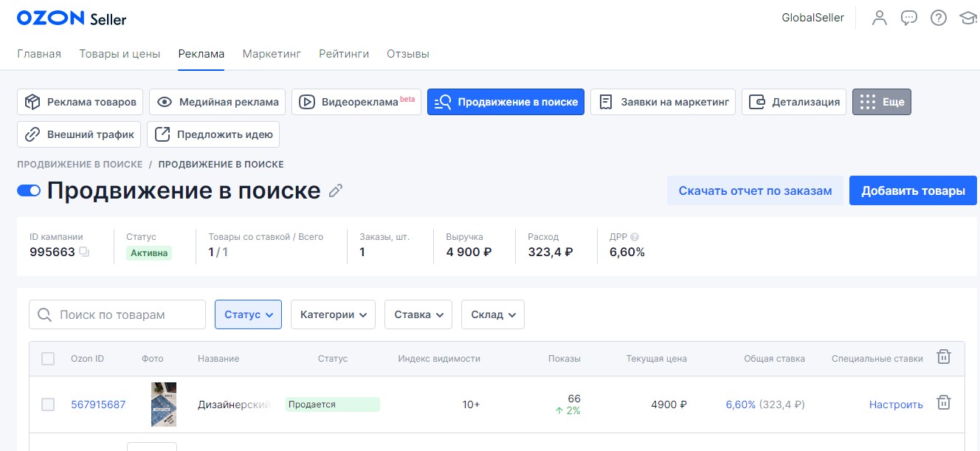Open the user profile icon
The height and width of the screenshot is (451, 980).
[879, 18]
